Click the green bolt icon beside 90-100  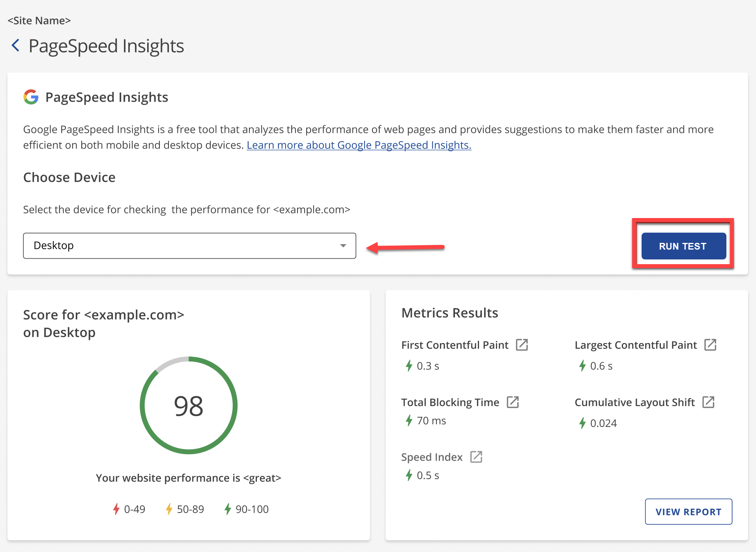[228, 509]
